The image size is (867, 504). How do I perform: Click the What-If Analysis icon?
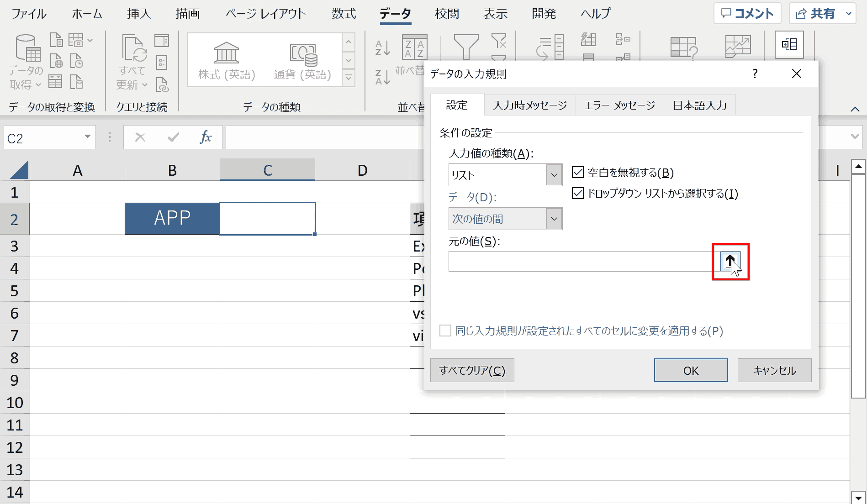(x=684, y=47)
